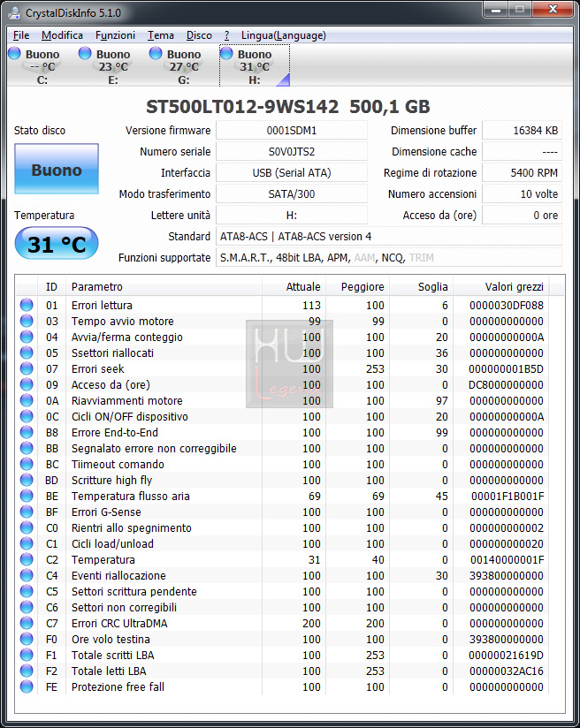Select the G: drive tab at 27 °C
The image size is (580, 728).
click(x=184, y=66)
